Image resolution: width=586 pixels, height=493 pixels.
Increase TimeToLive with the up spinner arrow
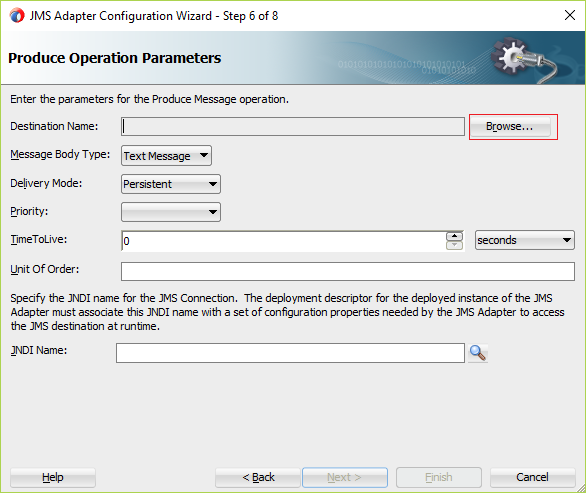(x=454, y=236)
